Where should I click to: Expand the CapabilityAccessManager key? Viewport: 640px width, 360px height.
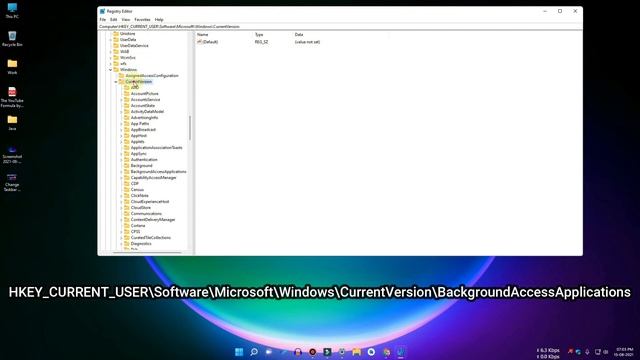[x=121, y=178]
